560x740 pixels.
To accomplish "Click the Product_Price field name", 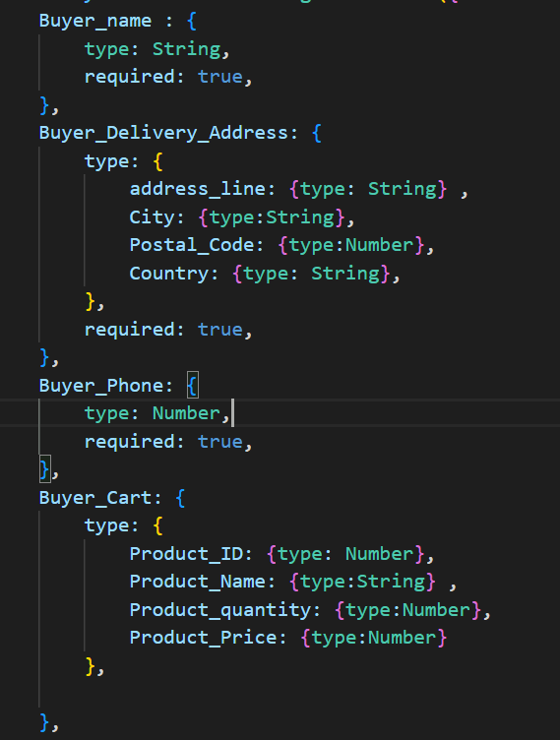I will point(203,638).
